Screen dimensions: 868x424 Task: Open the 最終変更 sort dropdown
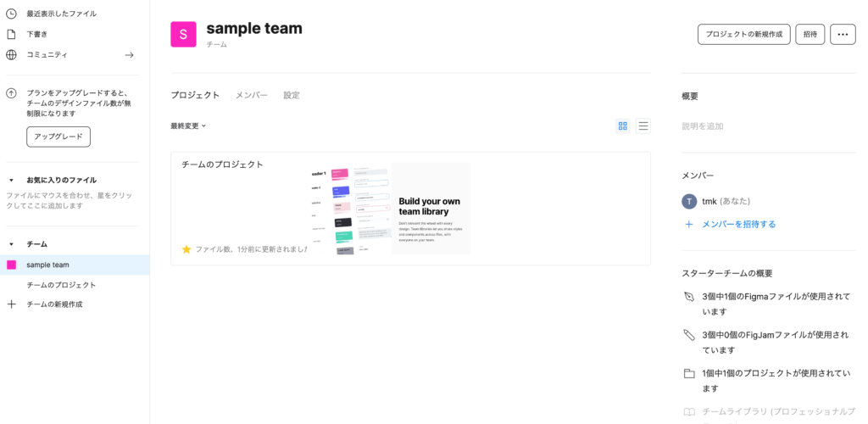pyautogui.click(x=188, y=126)
